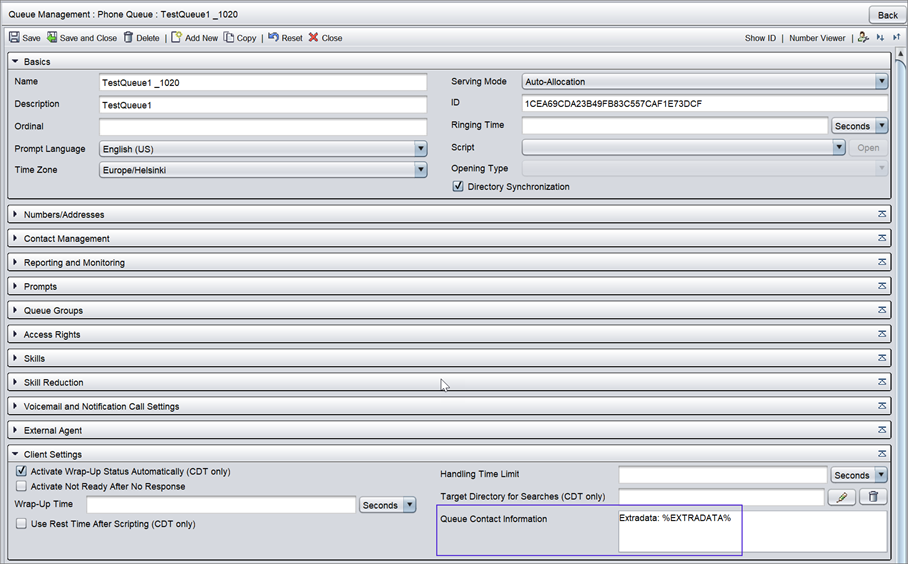Click Save and Close toolbar icon

52,38
